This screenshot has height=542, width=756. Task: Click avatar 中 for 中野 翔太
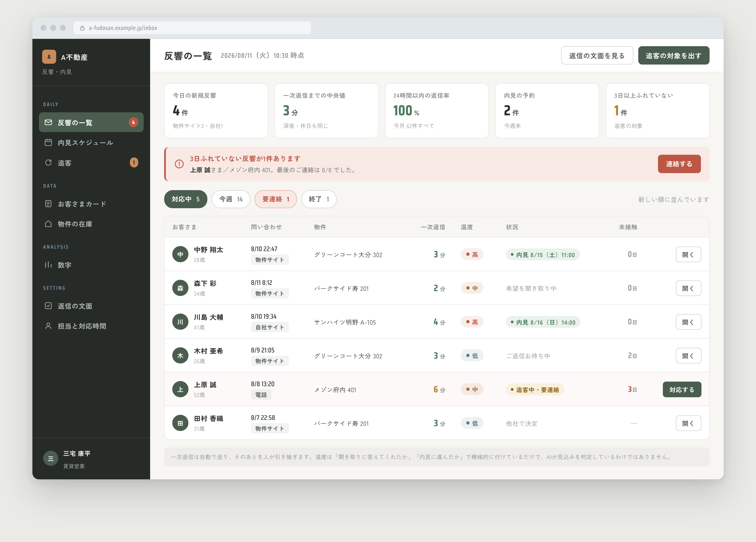coord(180,254)
